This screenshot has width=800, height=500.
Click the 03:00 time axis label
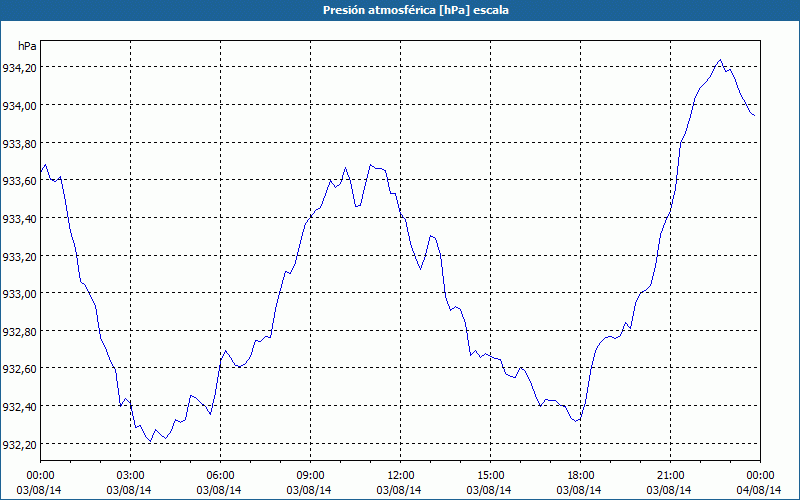coord(130,476)
